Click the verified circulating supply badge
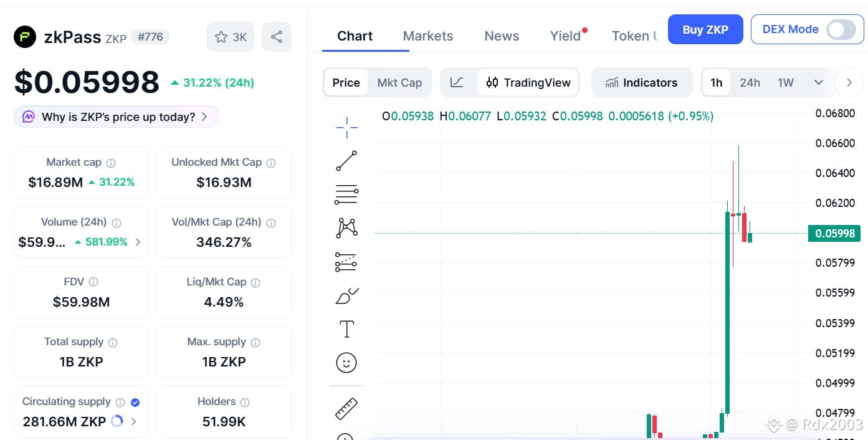Image resolution: width=868 pixels, height=440 pixels. (135, 403)
